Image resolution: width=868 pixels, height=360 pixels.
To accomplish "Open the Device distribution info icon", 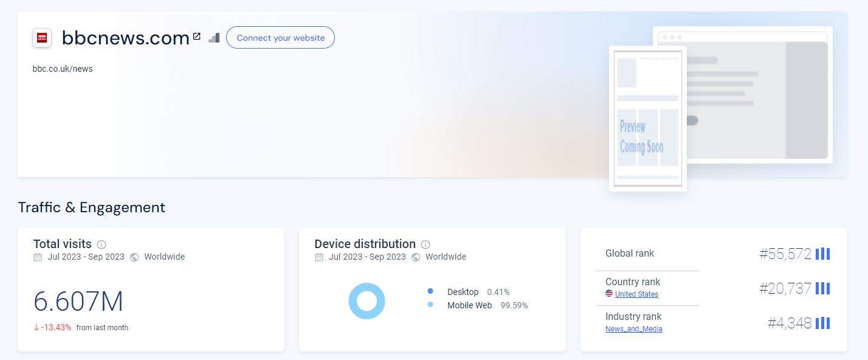I will 425,244.
